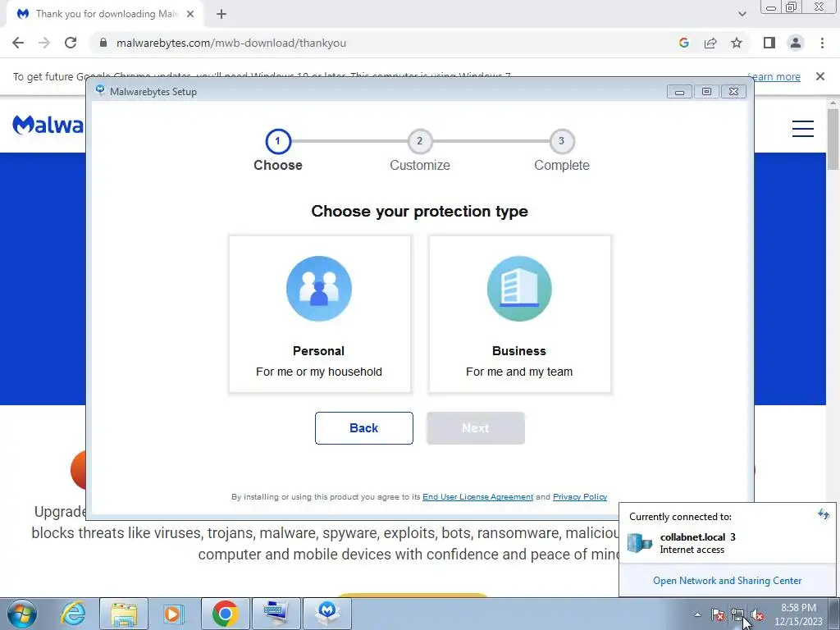
Task: Open on-screen keyboard taskbar app
Action: 276,614
